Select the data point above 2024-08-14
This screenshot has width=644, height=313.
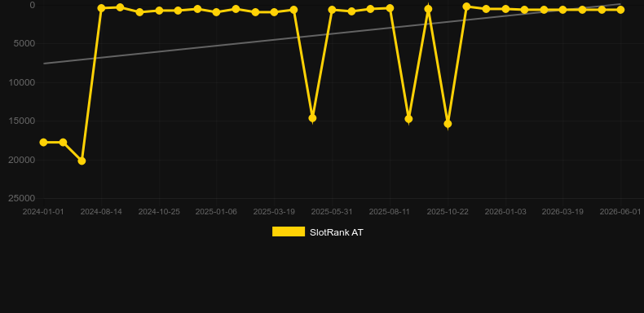coord(101,8)
